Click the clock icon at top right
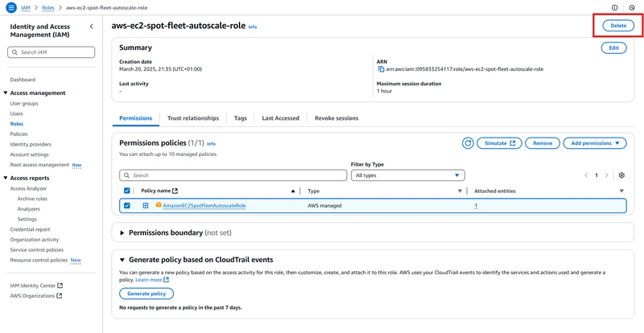This screenshot has width=644, height=333. [632, 7]
